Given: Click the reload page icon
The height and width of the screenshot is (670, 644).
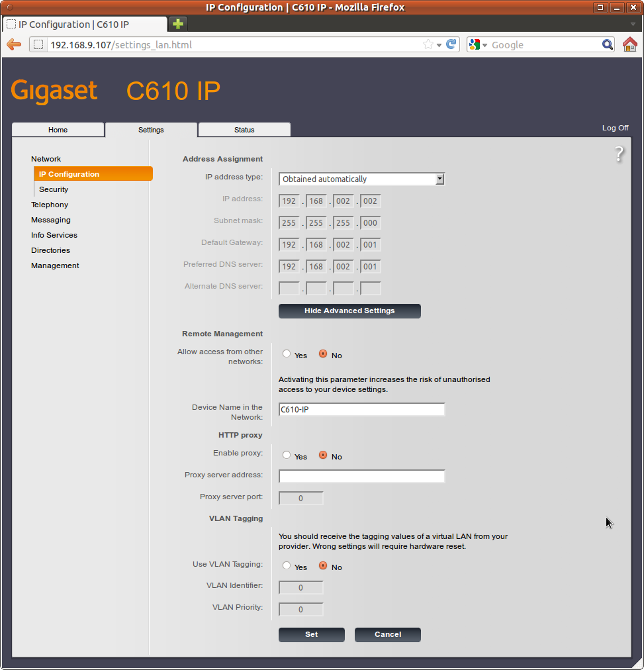Looking at the screenshot, I should click(x=451, y=44).
